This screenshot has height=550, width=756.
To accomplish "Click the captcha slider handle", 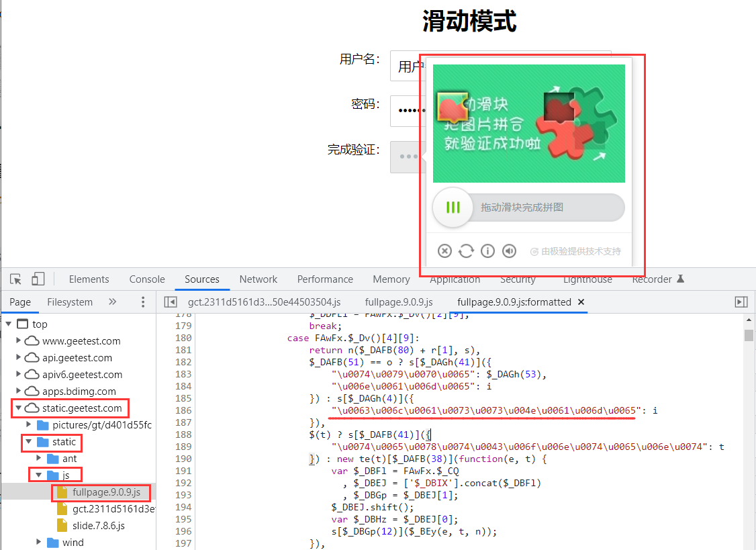I will pos(453,208).
